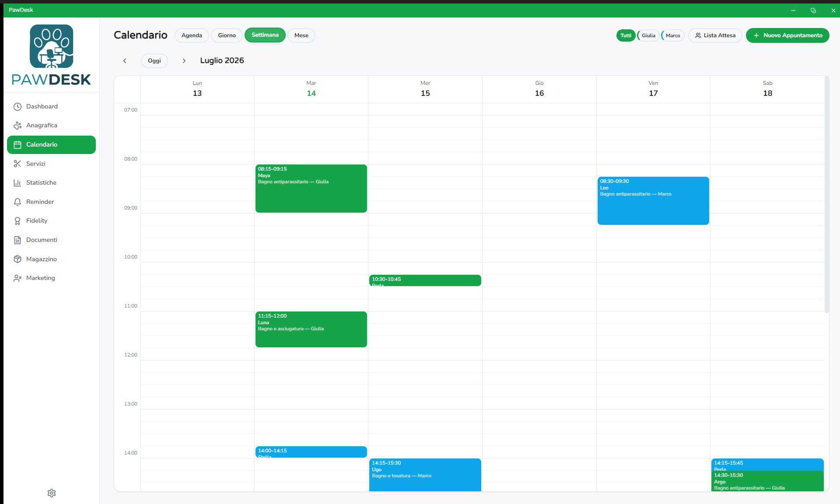Screen dimensions: 840x504
Task: Open the 14:00-14:15 Tuesday appointment
Action: [311, 452]
